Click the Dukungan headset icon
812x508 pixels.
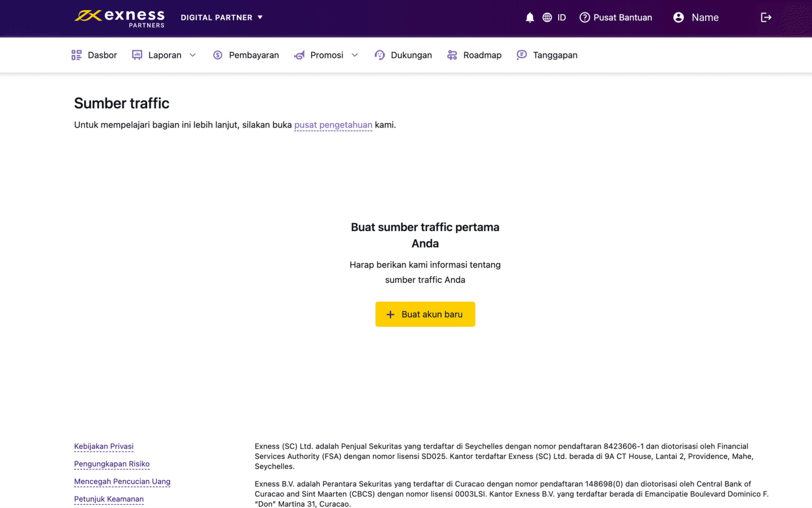(380, 55)
